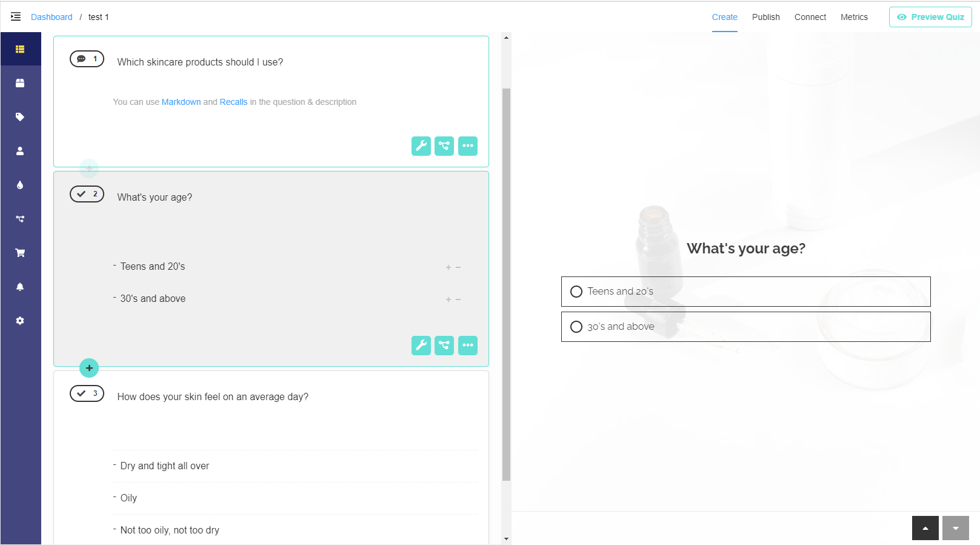The height and width of the screenshot is (545, 980).
Task: Click the editor panel scrollbar thumb
Action: (x=506, y=284)
